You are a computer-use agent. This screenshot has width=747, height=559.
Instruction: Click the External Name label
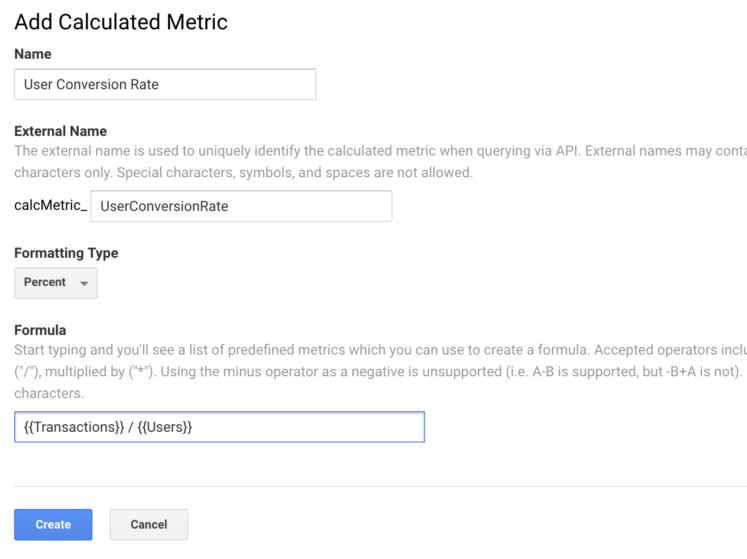click(x=61, y=131)
